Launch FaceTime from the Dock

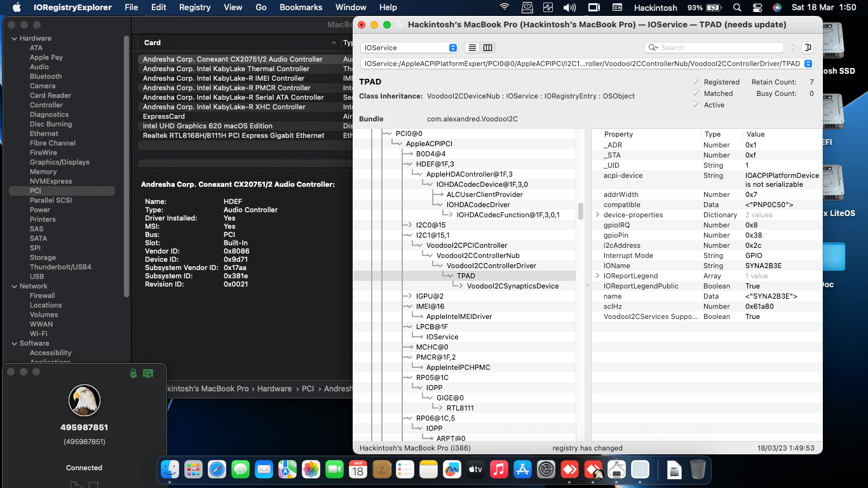pos(334,470)
